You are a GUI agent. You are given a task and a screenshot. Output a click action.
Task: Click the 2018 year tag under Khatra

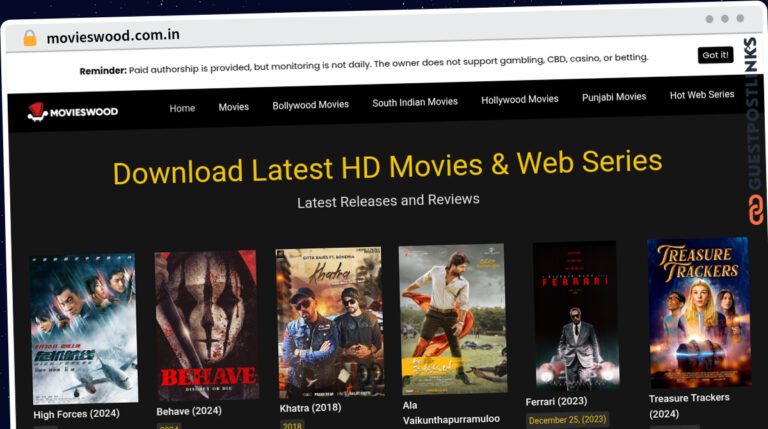[292, 426]
